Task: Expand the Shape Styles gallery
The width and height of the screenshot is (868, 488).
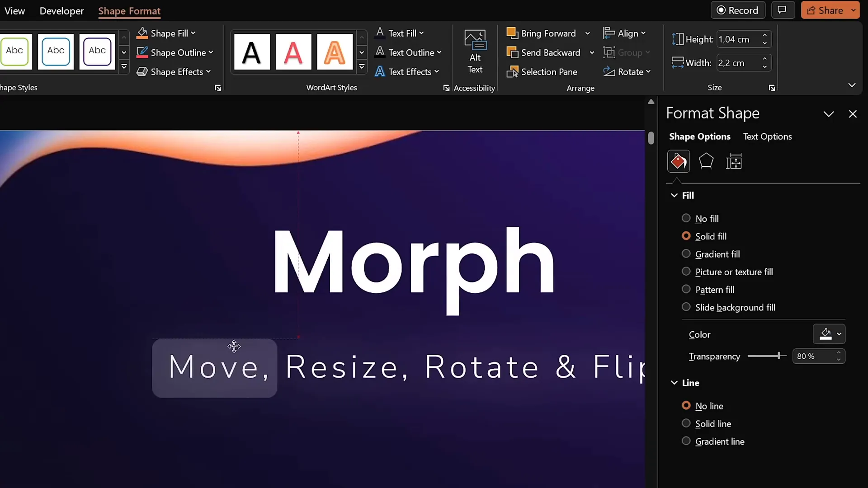Action: tap(124, 67)
